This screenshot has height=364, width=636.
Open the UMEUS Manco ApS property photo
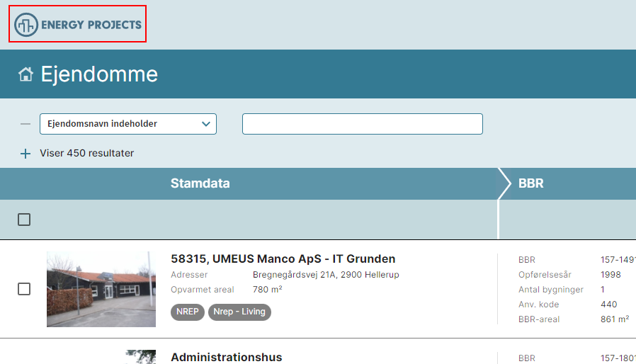tap(101, 289)
